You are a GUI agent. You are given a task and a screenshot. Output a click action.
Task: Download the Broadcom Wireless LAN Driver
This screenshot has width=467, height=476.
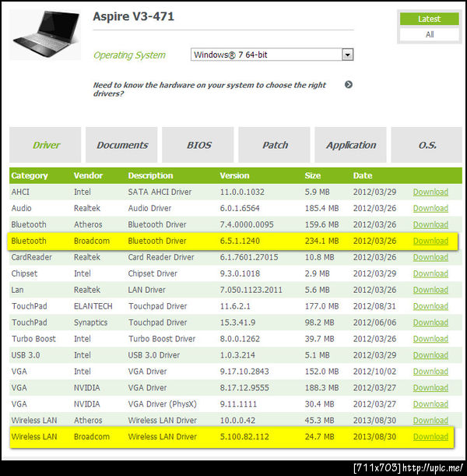tap(430, 437)
